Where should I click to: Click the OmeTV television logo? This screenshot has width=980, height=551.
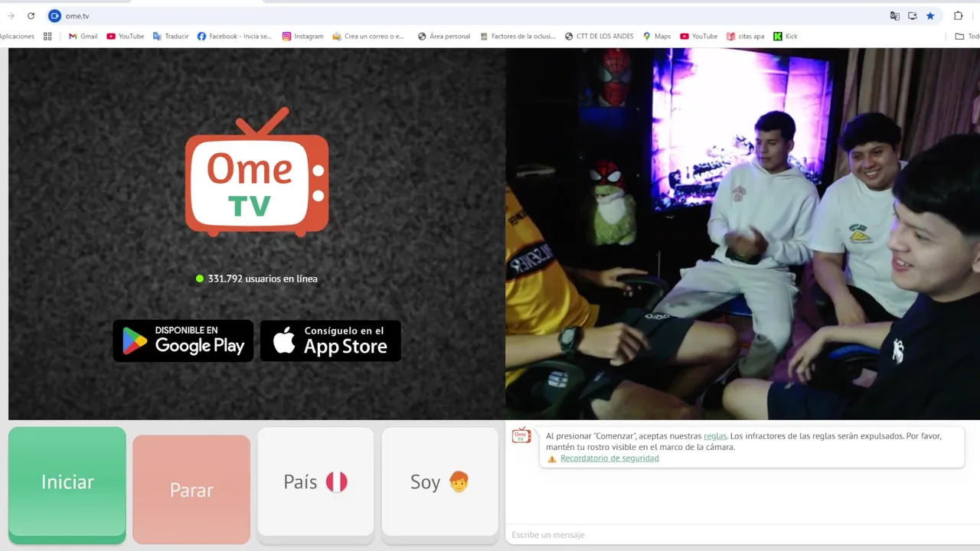point(257,172)
